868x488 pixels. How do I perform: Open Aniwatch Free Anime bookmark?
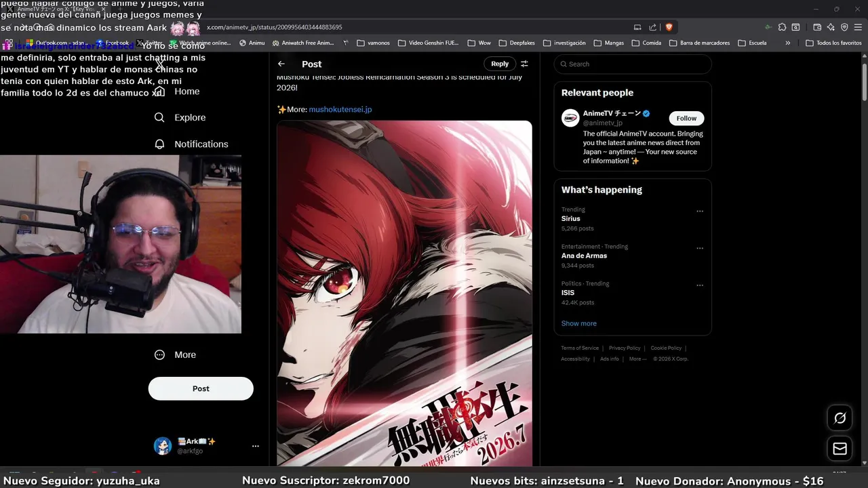pyautogui.click(x=302, y=43)
